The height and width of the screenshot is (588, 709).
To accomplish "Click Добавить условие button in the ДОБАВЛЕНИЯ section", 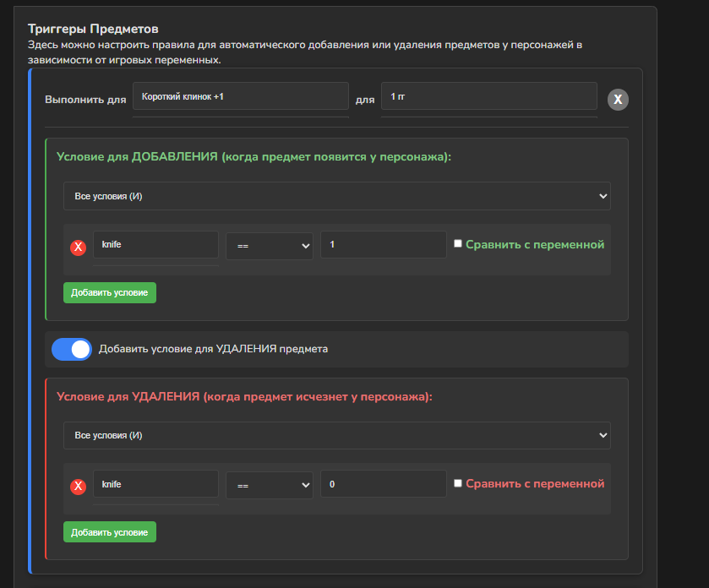I will coord(110,292).
